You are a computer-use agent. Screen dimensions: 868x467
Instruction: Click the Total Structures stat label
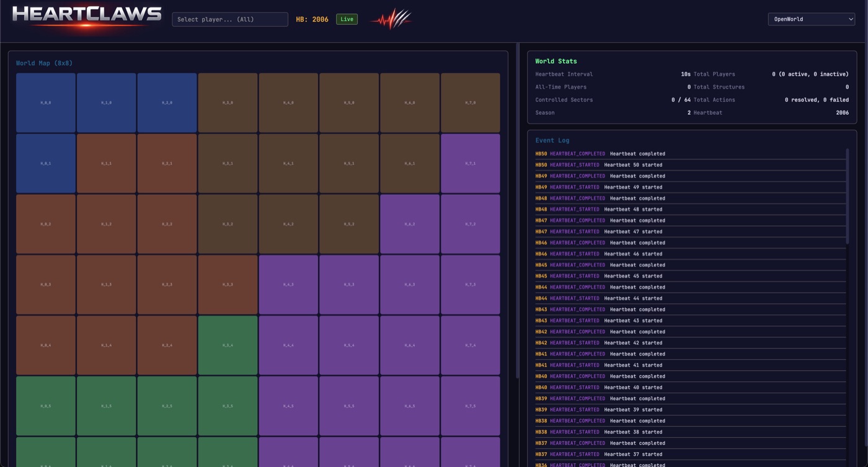[x=719, y=87]
